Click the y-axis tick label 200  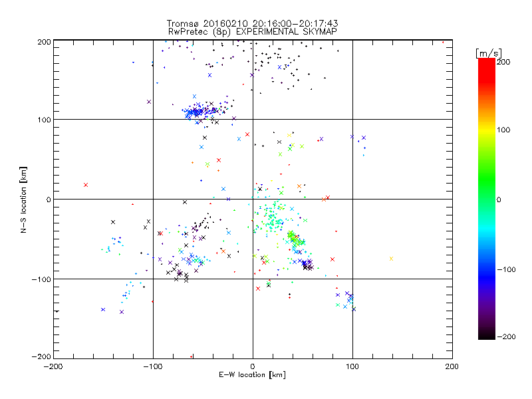click(44, 42)
